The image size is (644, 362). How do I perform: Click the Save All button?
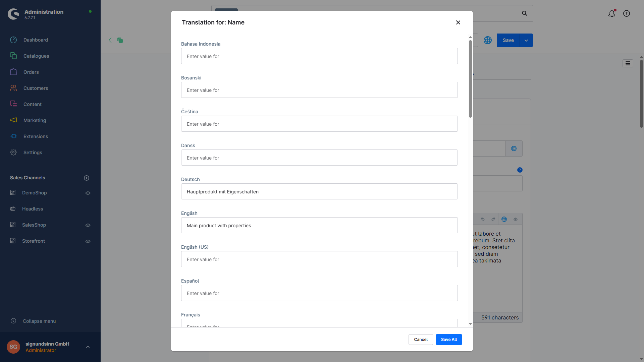click(x=449, y=340)
